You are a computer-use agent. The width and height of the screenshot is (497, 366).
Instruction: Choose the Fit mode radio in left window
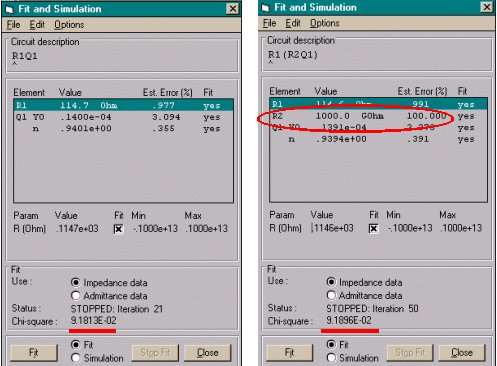point(76,344)
